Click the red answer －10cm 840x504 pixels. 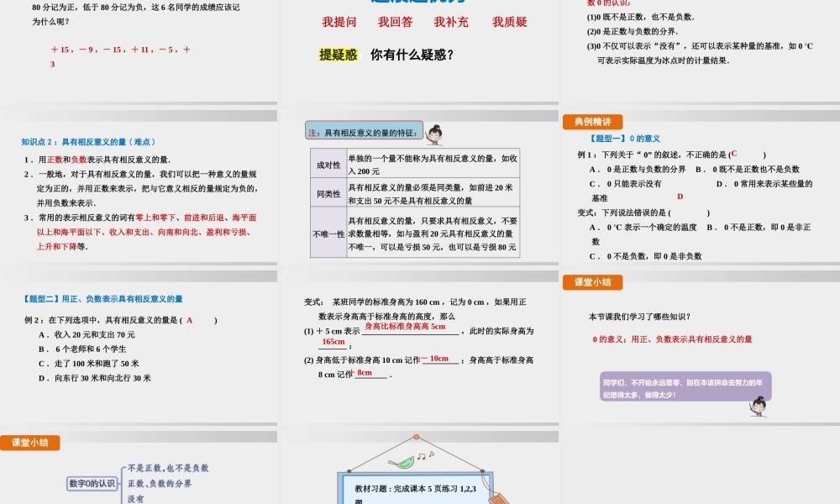pyautogui.click(x=435, y=359)
